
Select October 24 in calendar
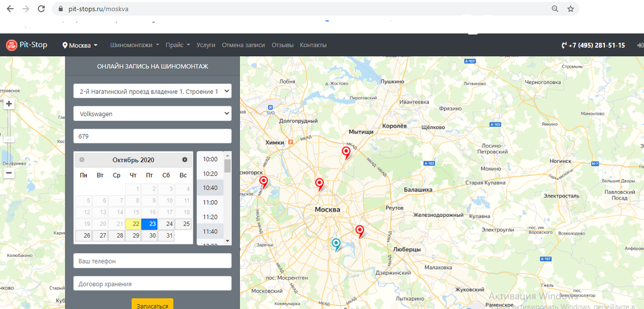166,224
